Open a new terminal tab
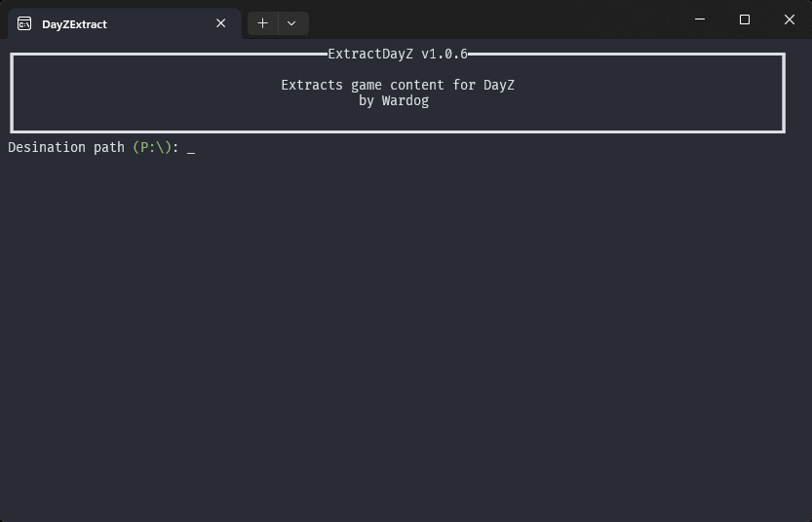812x522 pixels. [262, 23]
